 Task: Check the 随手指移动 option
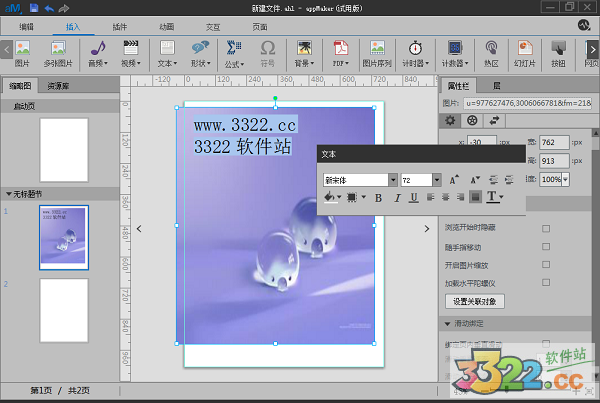click(x=546, y=246)
